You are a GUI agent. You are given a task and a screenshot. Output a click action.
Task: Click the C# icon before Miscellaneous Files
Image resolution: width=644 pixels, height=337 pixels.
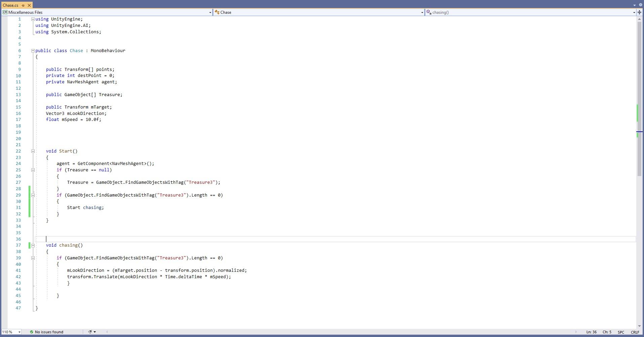click(5, 12)
